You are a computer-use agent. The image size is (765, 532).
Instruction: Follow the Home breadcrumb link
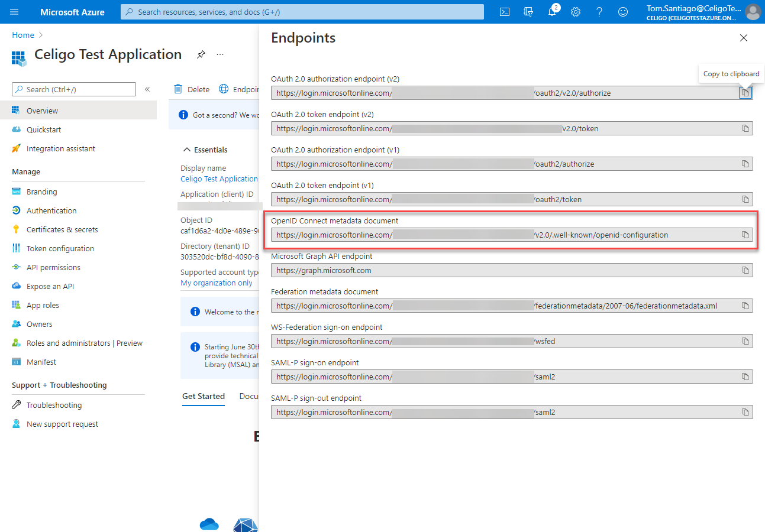pyautogui.click(x=23, y=35)
